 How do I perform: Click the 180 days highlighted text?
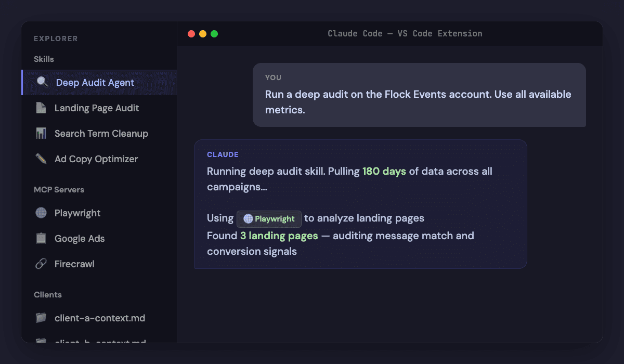point(384,171)
